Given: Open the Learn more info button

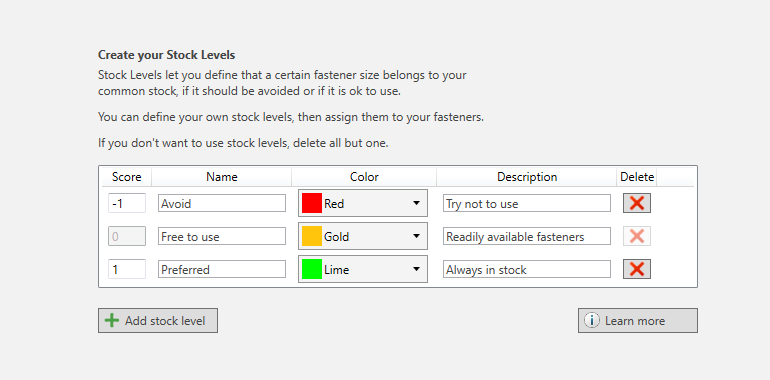Looking at the screenshot, I should pos(637,321).
